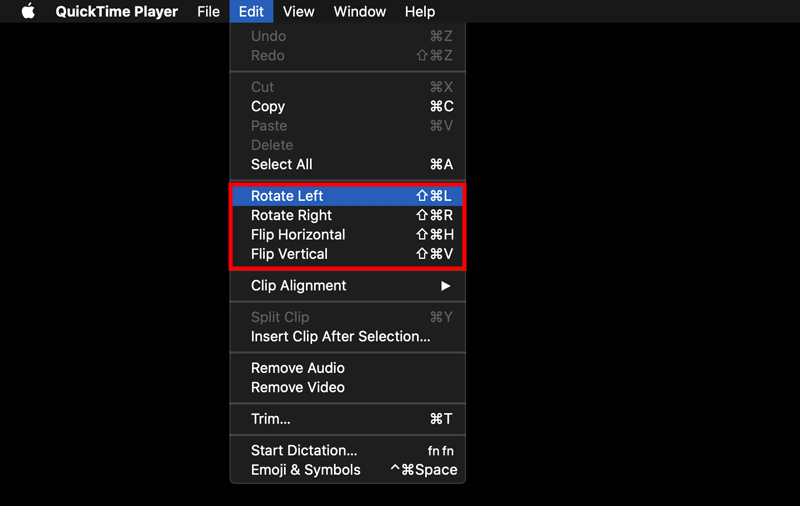Open the View menu
The width and height of the screenshot is (800, 506).
[298, 11]
